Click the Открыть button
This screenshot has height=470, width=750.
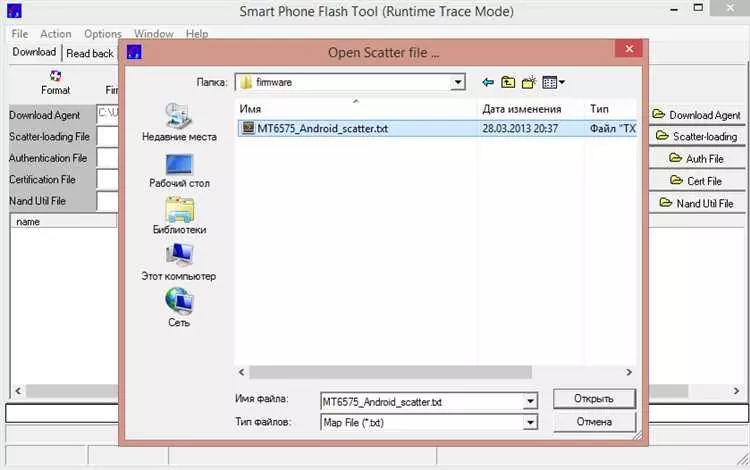pyautogui.click(x=594, y=398)
